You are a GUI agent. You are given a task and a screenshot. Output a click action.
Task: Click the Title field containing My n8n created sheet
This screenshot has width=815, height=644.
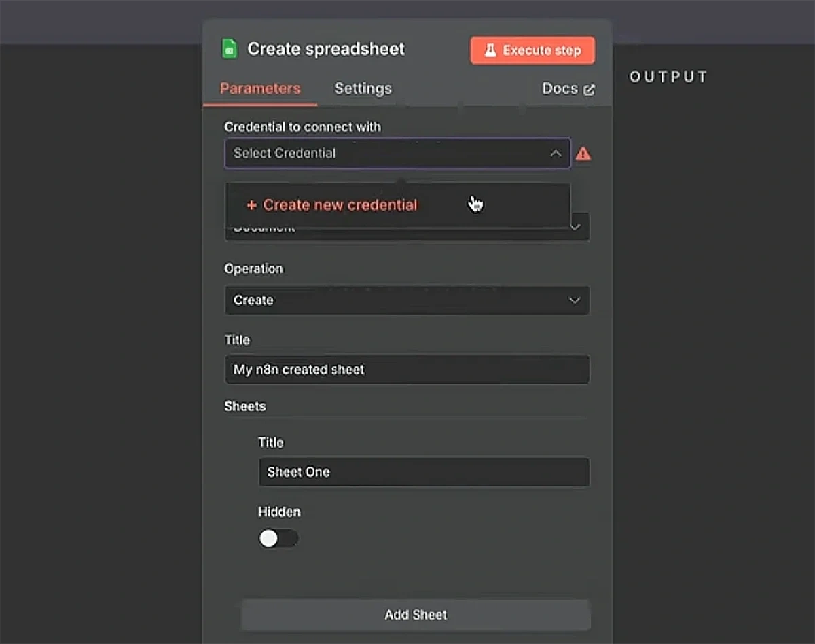[x=407, y=370]
